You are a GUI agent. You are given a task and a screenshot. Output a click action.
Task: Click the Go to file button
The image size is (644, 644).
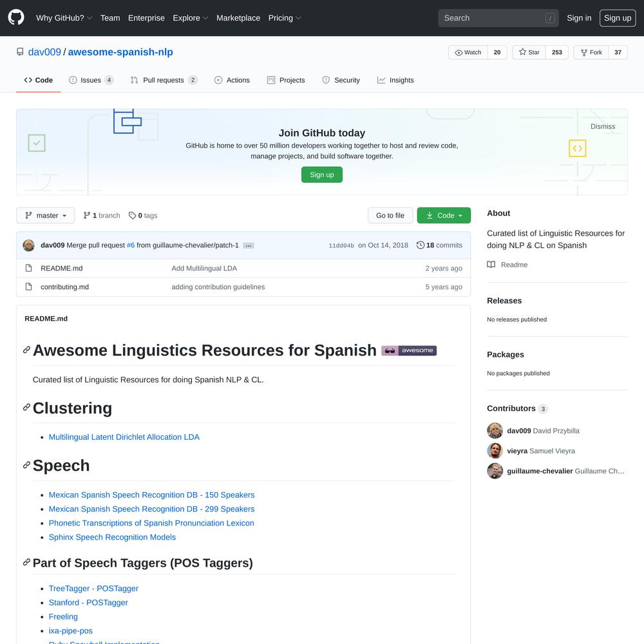(x=390, y=215)
